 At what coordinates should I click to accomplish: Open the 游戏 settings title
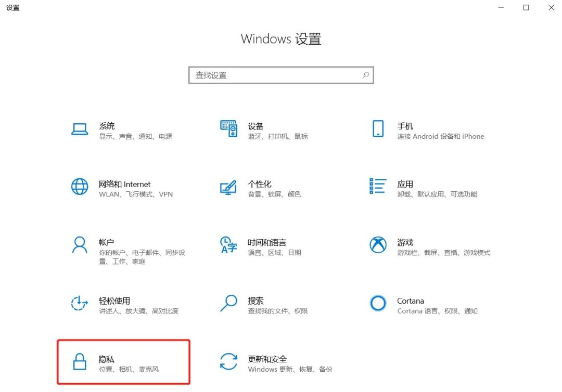[405, 242]
